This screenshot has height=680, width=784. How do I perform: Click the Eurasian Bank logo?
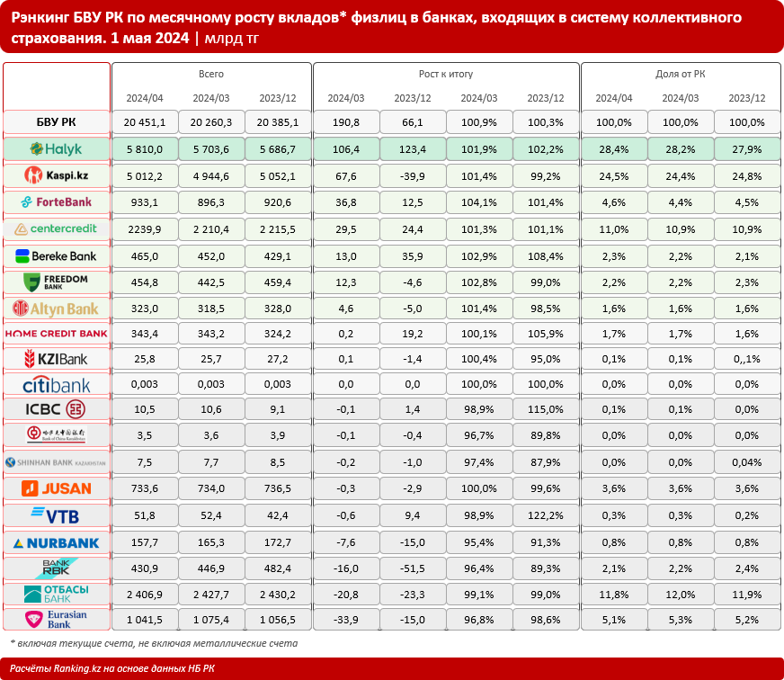pos(56,620)
